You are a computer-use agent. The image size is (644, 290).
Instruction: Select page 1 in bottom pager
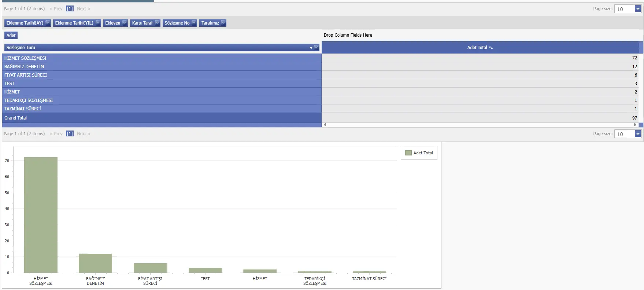pyautogui.click(x=70, y=134)
